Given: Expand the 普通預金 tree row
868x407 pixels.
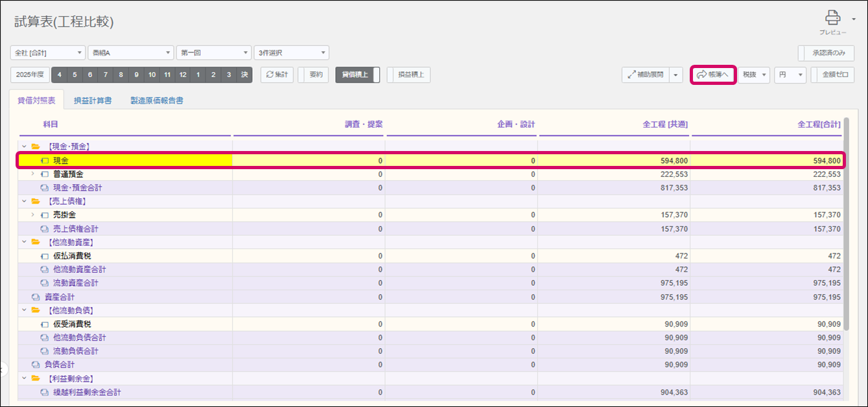Looking at the screenshot, I should click(33, 174).
